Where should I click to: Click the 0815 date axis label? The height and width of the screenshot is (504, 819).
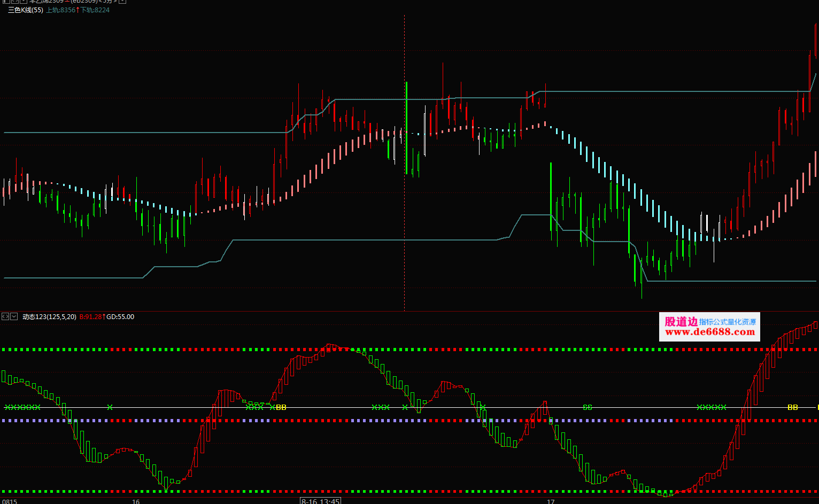[x=9, y=501]
